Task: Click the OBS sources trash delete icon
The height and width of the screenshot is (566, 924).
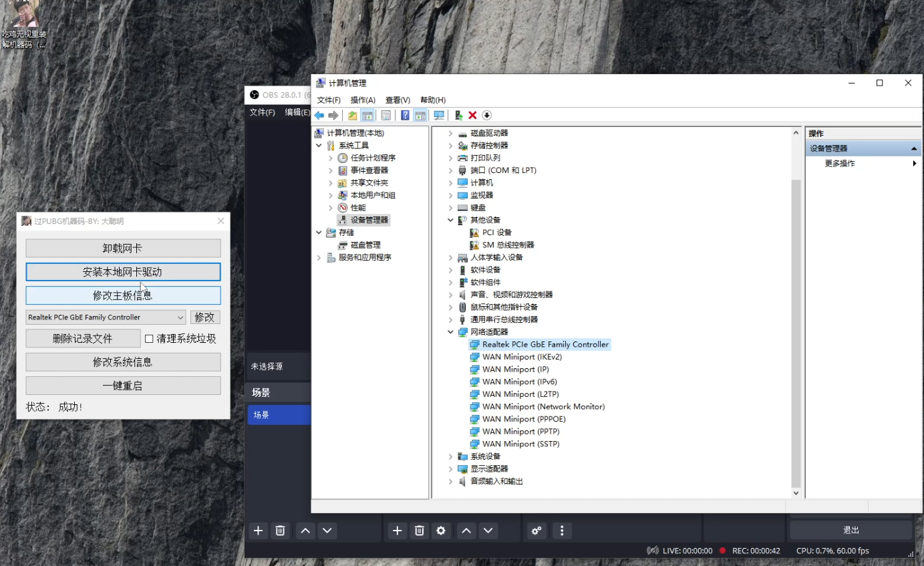Action: coord(420,531)
